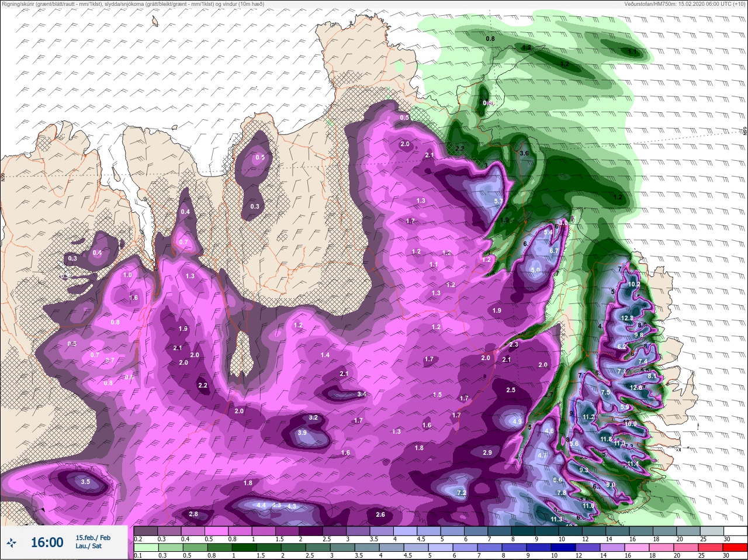Click the 9.3 precipitation value
Viewport: 748px width, 560px height.
coord(584,470)
